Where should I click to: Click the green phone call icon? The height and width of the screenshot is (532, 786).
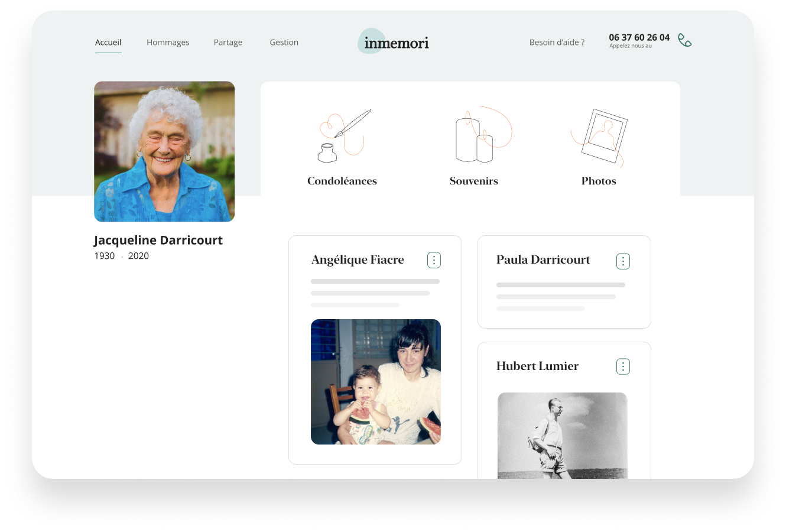tap(684, 40)
